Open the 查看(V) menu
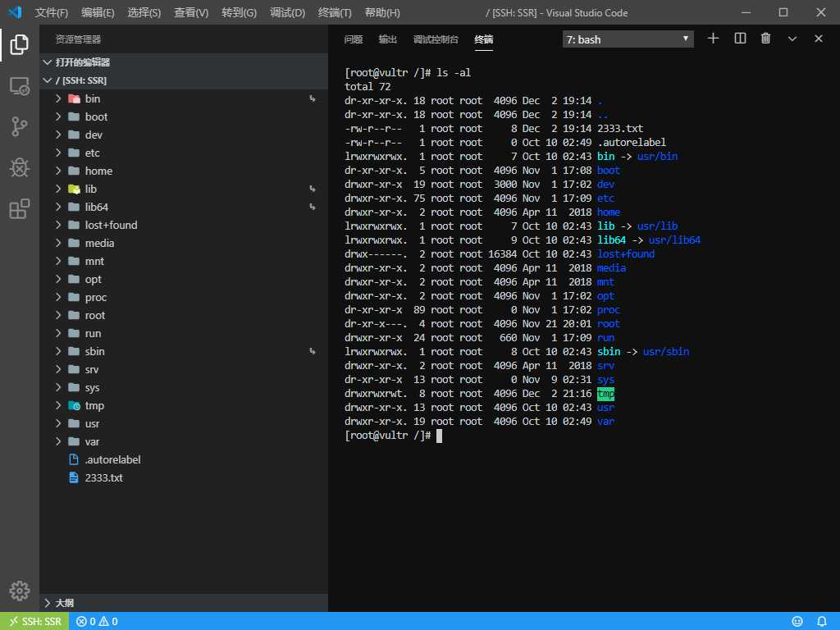Screen dimensions: 840x630 click(x=191, y=12)
